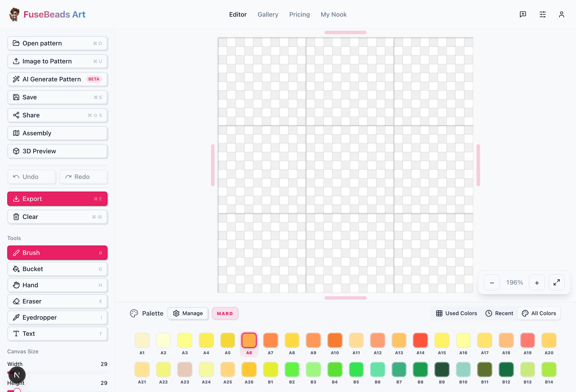Image resolution: width=576 pixels, height=392 pixels.
Task: Zoom out with the minus button
Action: point(492,283)
